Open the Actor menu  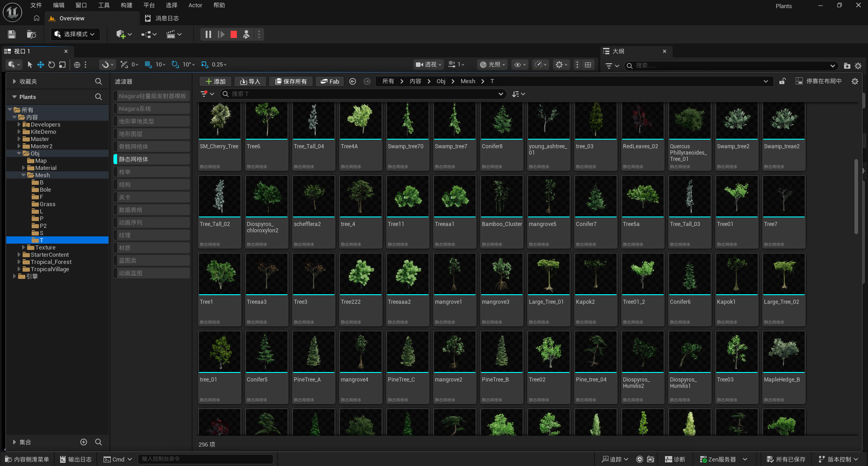tap(195, 5)
